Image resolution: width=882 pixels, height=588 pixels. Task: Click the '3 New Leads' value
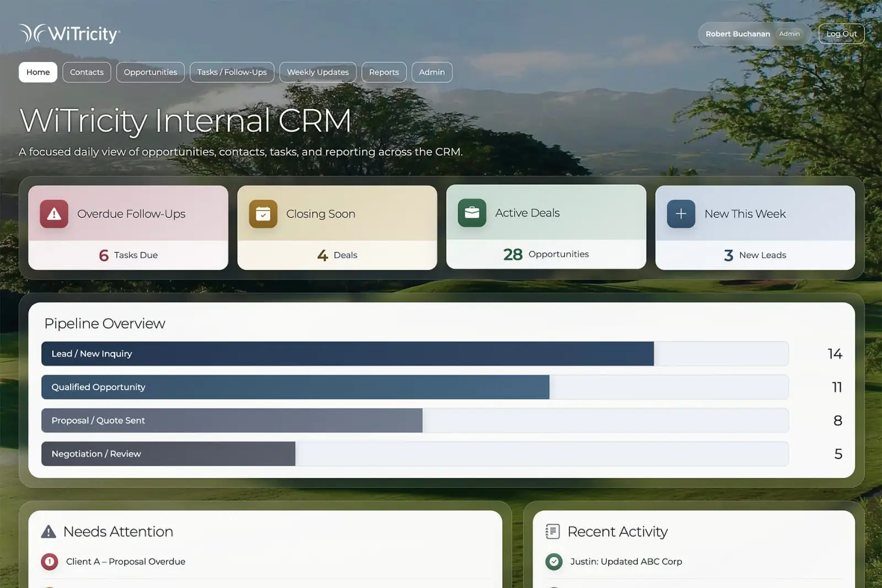coord(755,255)
